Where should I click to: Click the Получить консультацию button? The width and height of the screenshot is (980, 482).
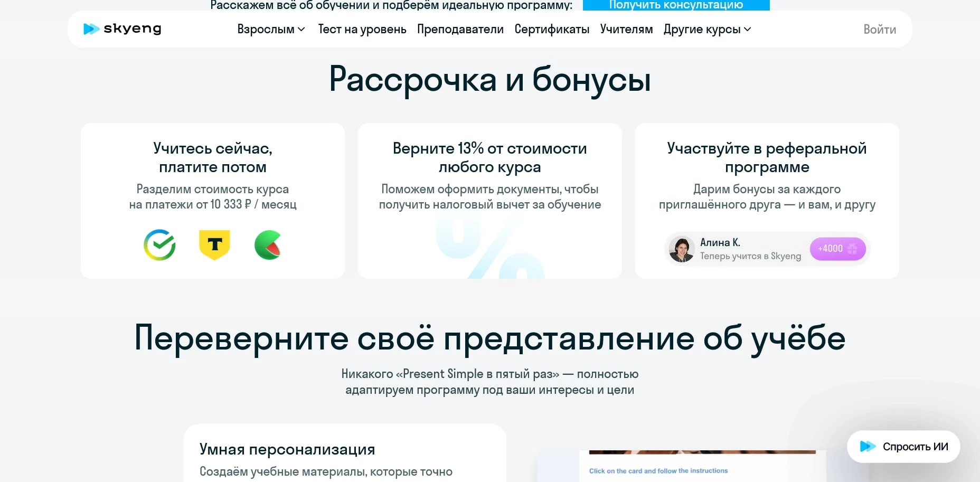pos(676,5)
